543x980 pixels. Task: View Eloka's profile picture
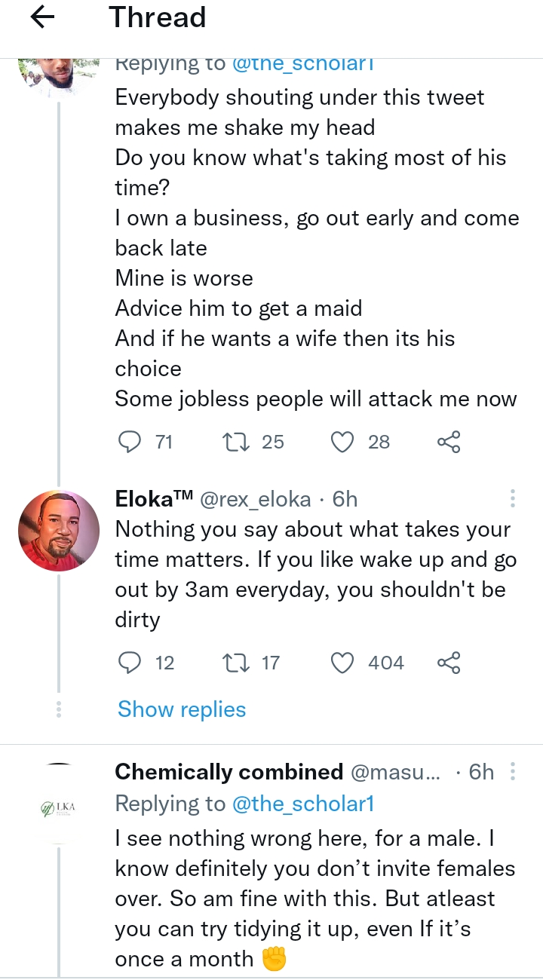[59, 531]
